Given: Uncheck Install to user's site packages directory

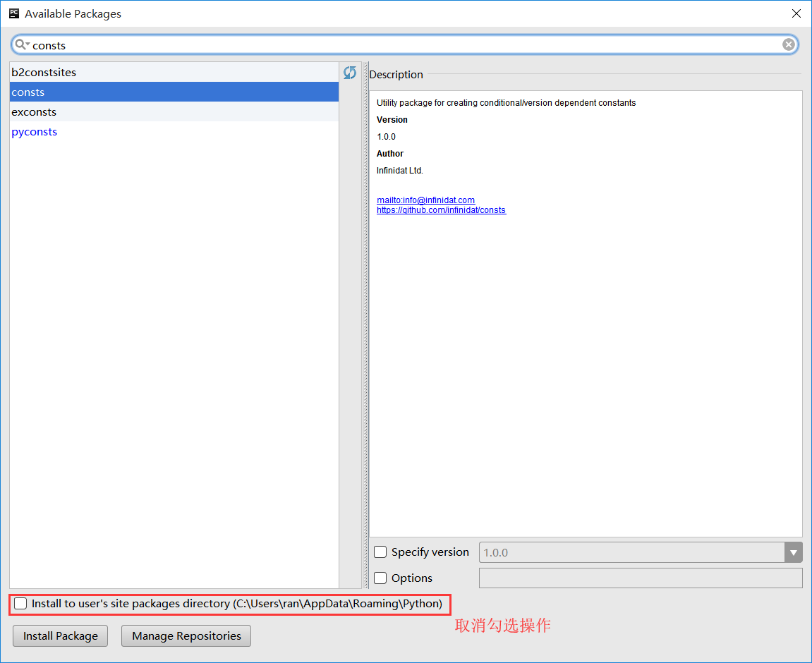Looking at the screenshot, I should click(20, 604).
